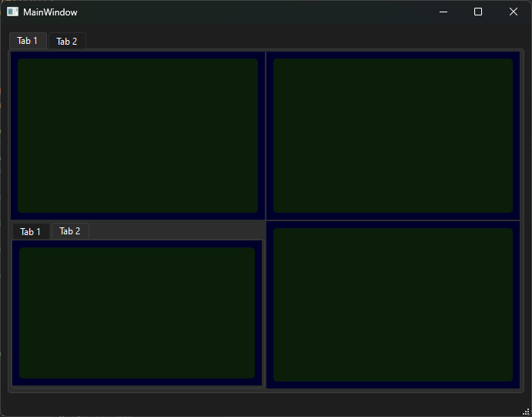Viewport: 532px width, 417px height.
Task: Click the MainWindow application icon in title bar
Action: pos(12,12)
